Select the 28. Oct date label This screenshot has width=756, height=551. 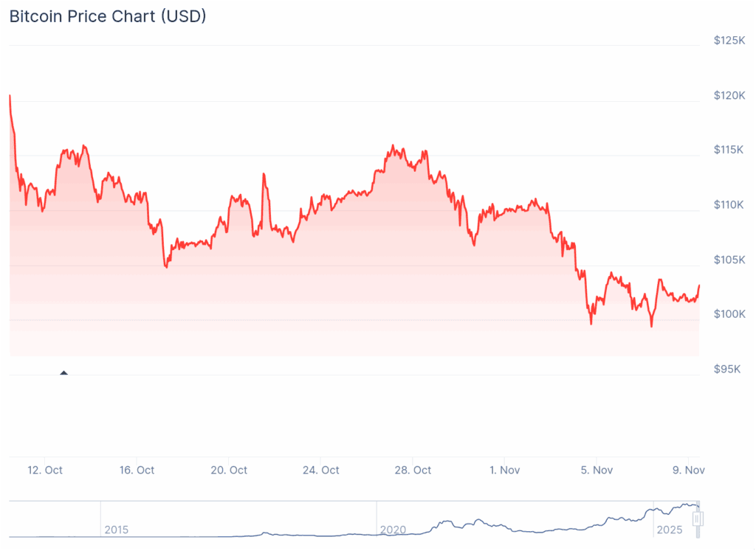pos(413,470)
